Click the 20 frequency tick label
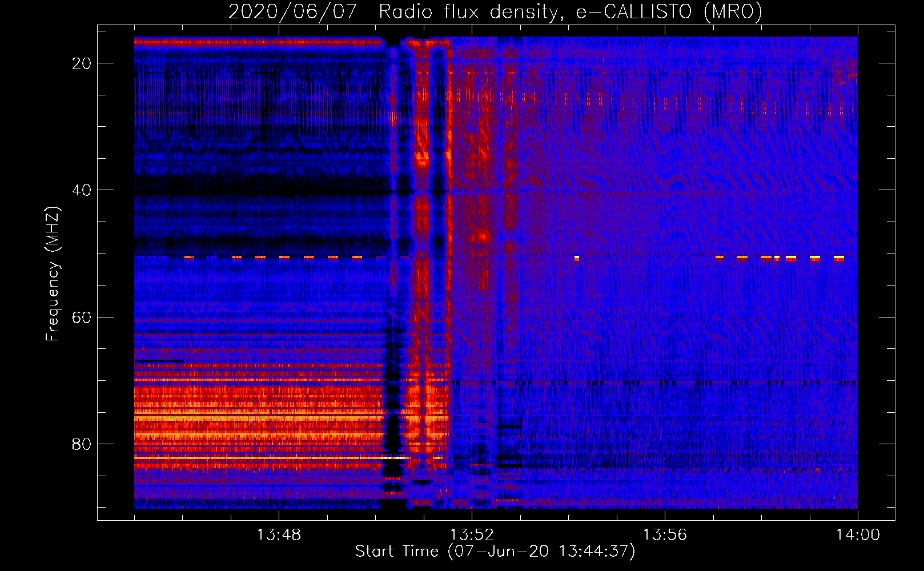Screen dimensions: 924x571 (82, 63)
